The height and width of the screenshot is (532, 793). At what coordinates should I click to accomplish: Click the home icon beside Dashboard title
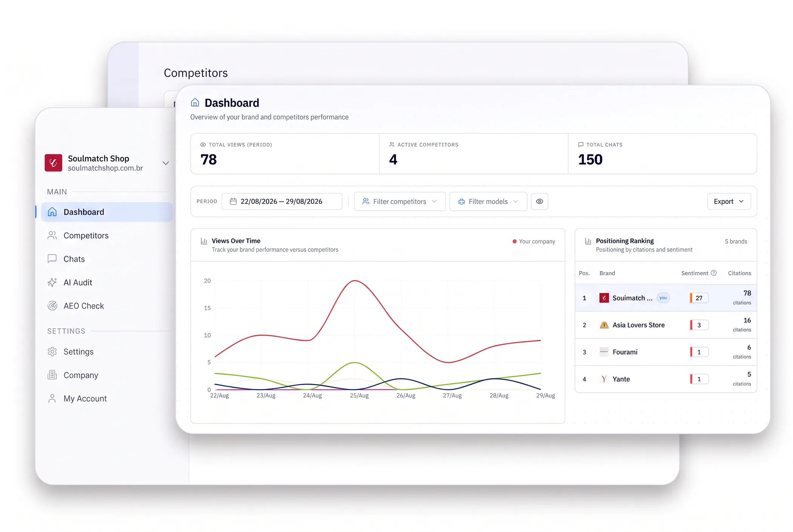[x=195, y=102]
